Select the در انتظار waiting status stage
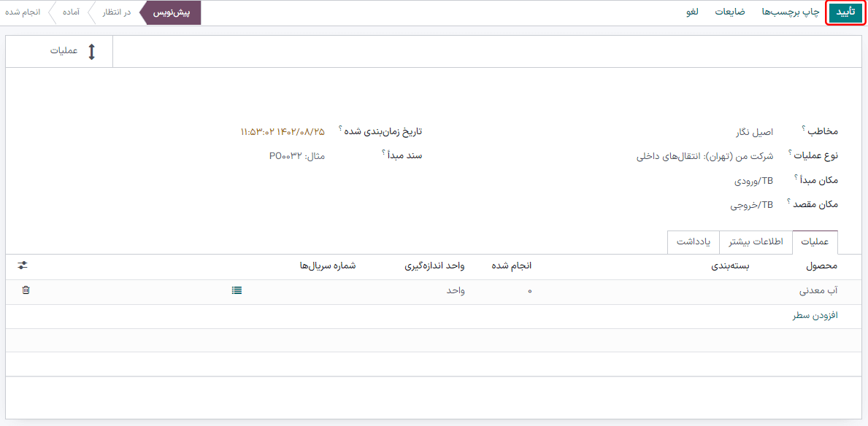The image size is (868, 426). [115, 12]
